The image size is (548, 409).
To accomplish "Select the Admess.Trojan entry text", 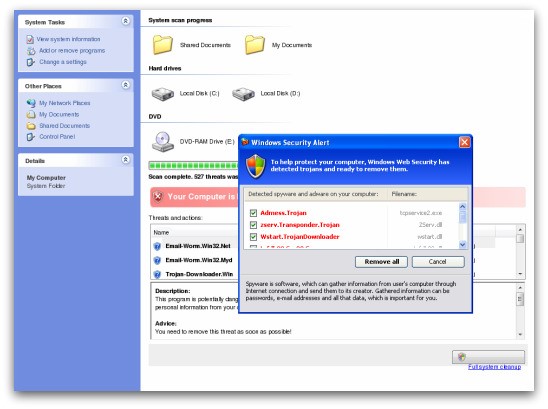I will point(283,213).
